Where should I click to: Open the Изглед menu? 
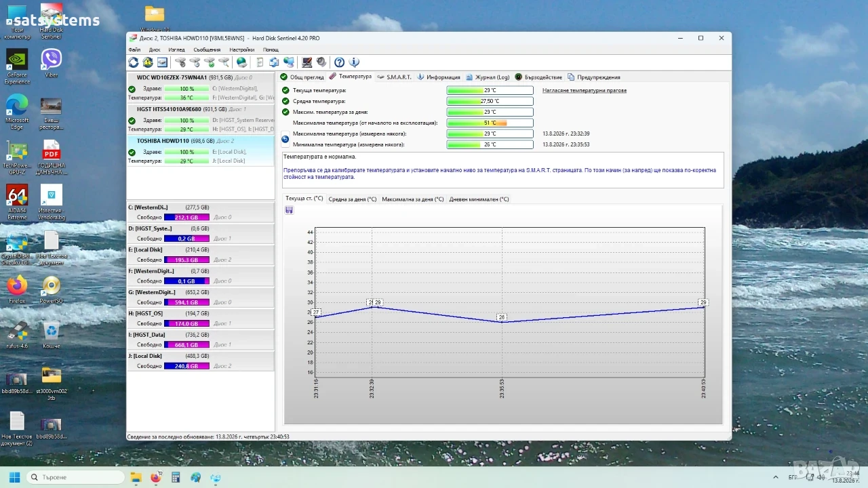point(176,49)
